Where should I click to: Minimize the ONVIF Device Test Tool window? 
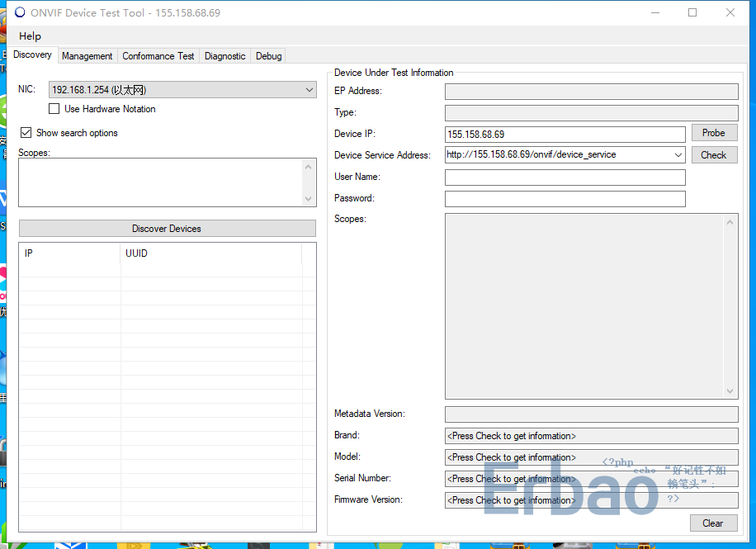pos(654,12)
